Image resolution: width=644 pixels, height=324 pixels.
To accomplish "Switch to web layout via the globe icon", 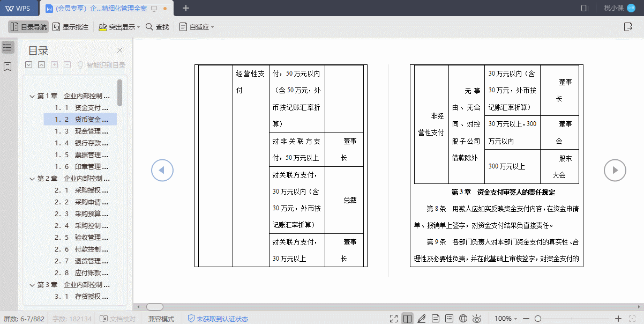I will 462,318.
